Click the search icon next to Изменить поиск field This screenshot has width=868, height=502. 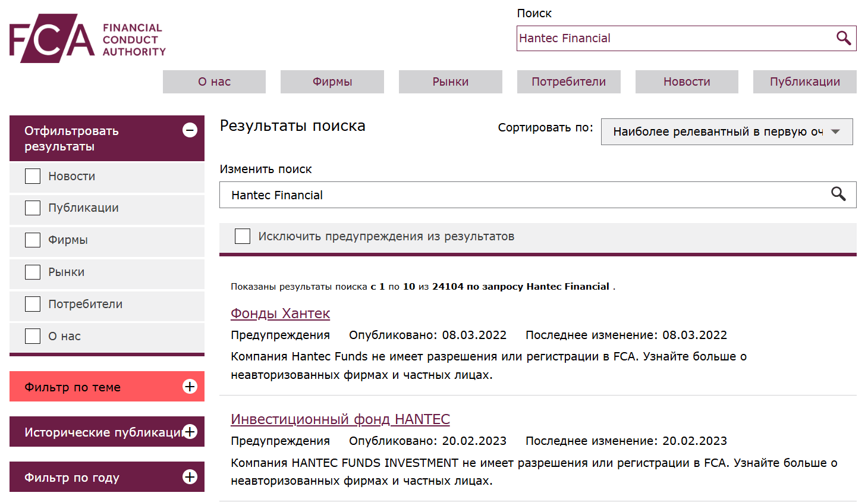coord(838,194)
